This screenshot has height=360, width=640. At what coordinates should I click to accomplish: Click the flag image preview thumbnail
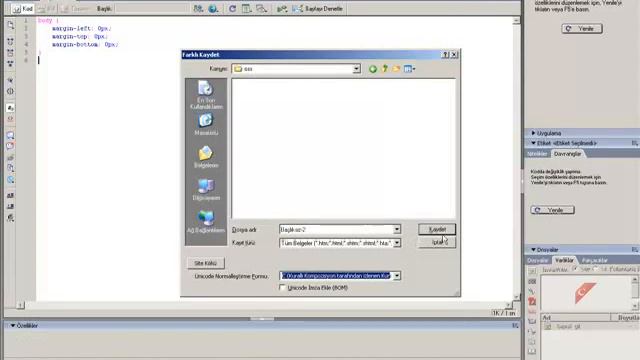[585, 292]
